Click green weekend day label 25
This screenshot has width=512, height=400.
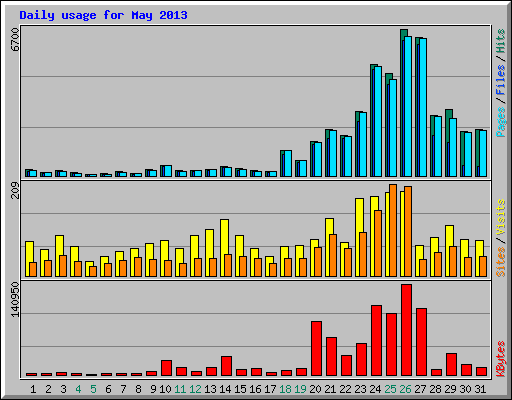click(390, 389)
